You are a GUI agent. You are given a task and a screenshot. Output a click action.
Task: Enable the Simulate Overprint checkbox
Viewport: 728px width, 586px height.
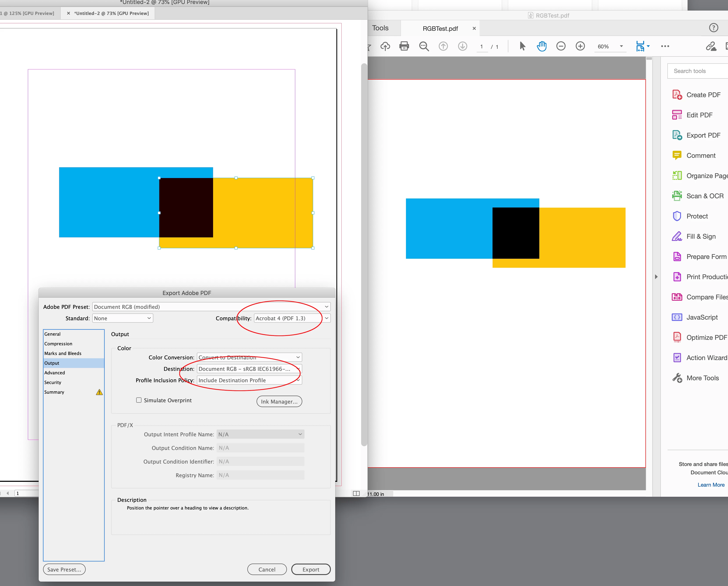click(x=139, y=400)
